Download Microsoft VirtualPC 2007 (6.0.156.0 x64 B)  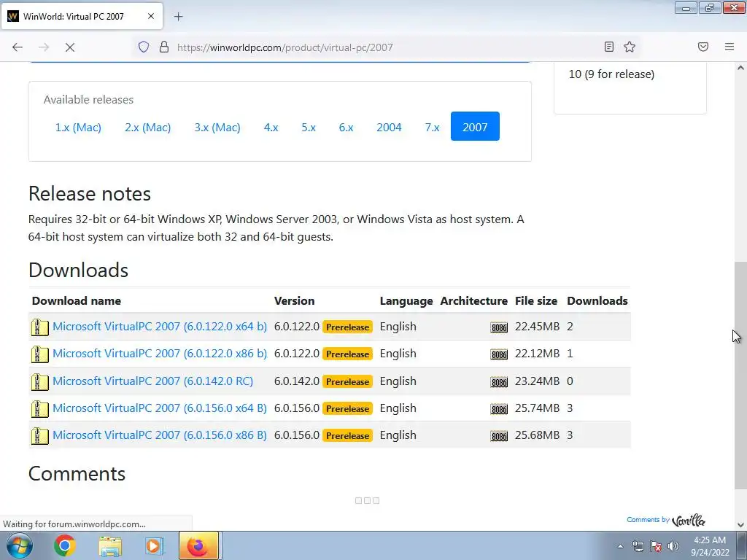[160, 408]
